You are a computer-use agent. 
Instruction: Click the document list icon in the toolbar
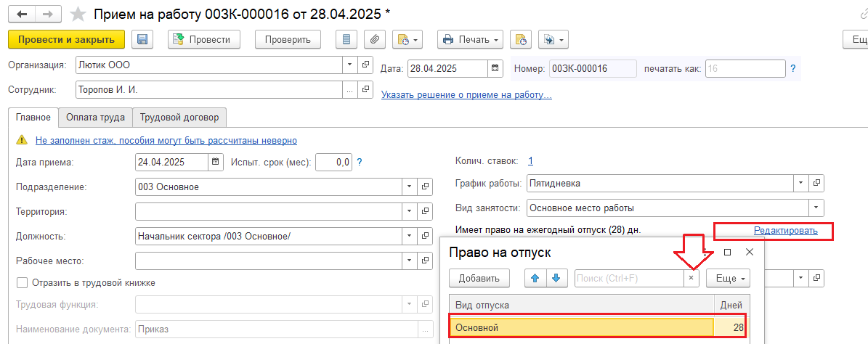tap(346, 39)
